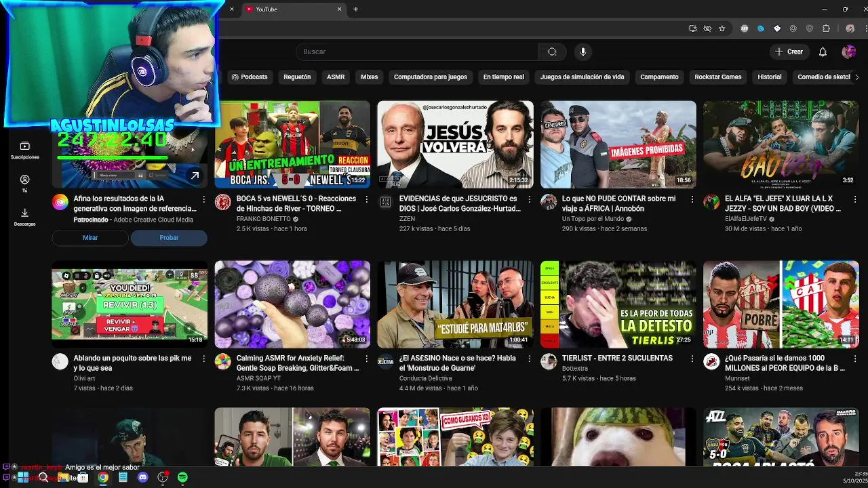Viewport: 868px width, 488px height.
Task: Switch to the YouTube browser tab
Action: [x=293, y=9]
